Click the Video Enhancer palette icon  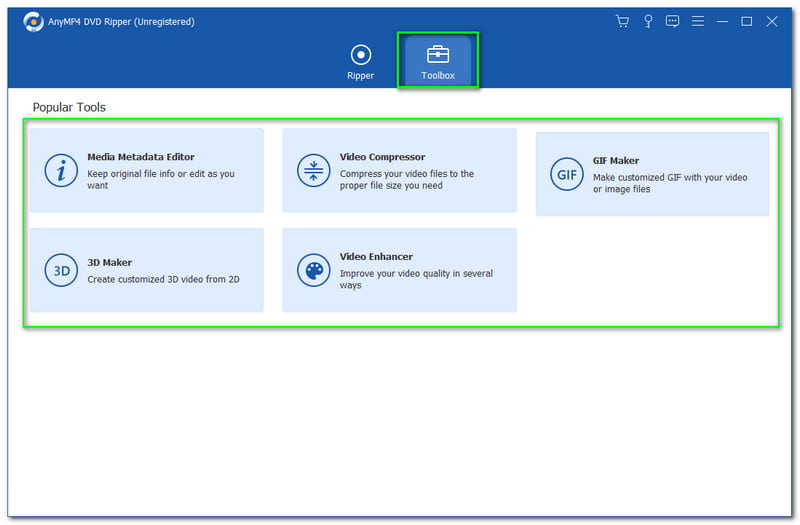coord(313,270)
